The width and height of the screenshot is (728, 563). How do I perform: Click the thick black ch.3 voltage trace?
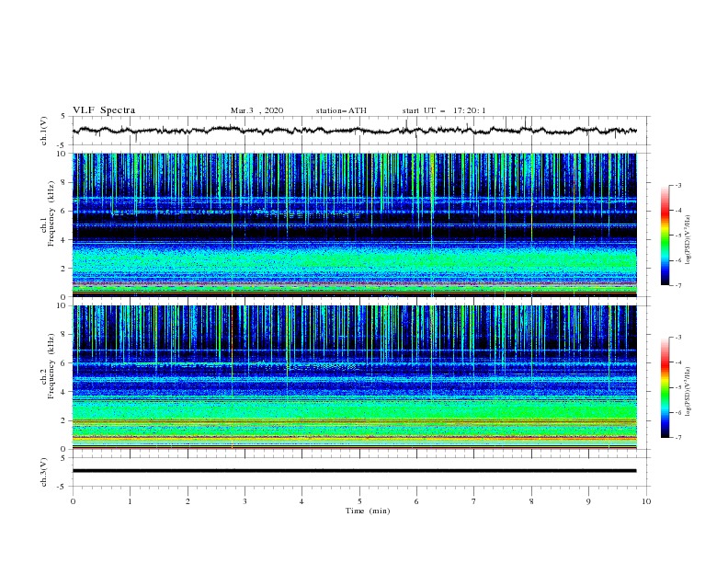pos(354,471)
